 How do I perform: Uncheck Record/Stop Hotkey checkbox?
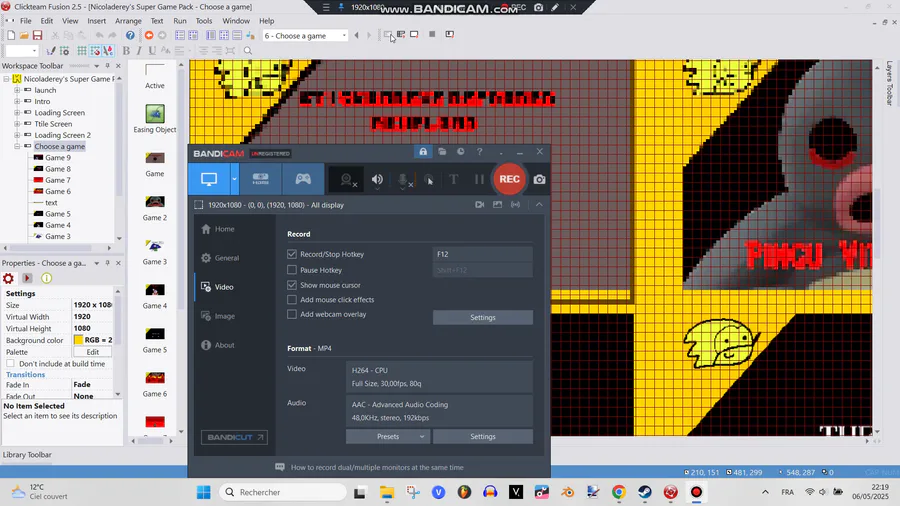(x=292, y=254)
